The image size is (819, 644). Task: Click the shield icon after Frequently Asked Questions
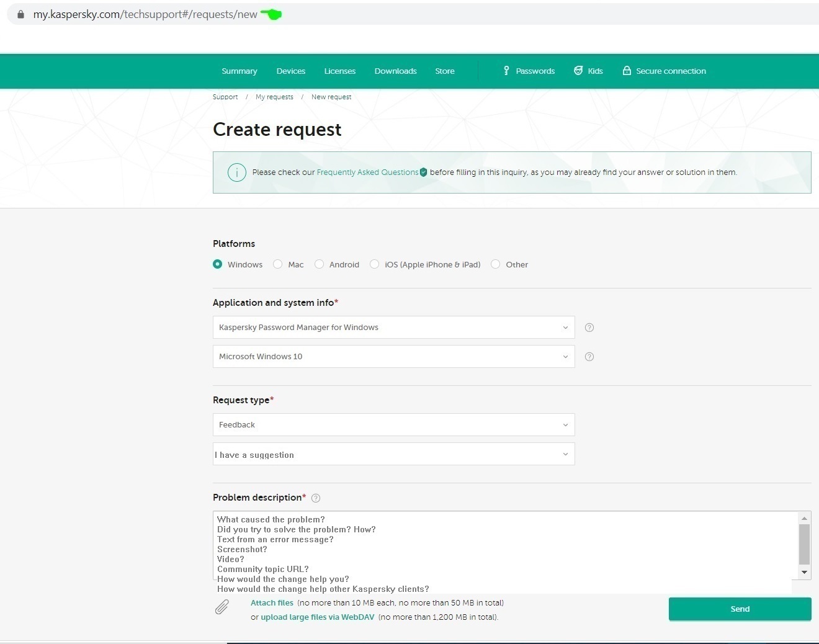pos(423,172)
